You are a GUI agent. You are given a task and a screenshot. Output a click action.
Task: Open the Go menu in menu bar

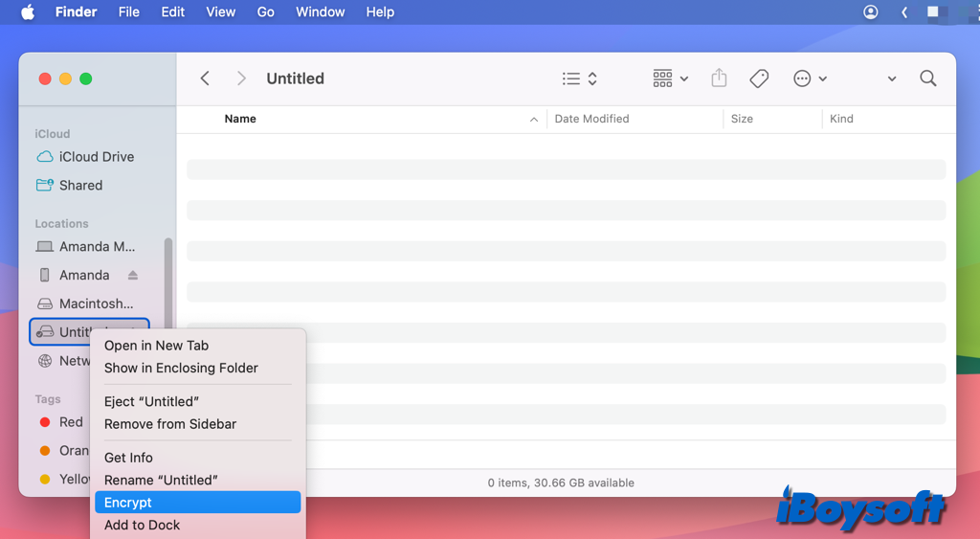point(265,12)
